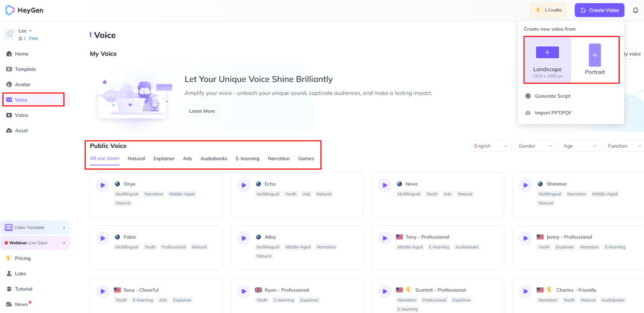This screenshot has height=313, width=644.
Task: Open the Age filter dropdown
Action: (579, 146)
